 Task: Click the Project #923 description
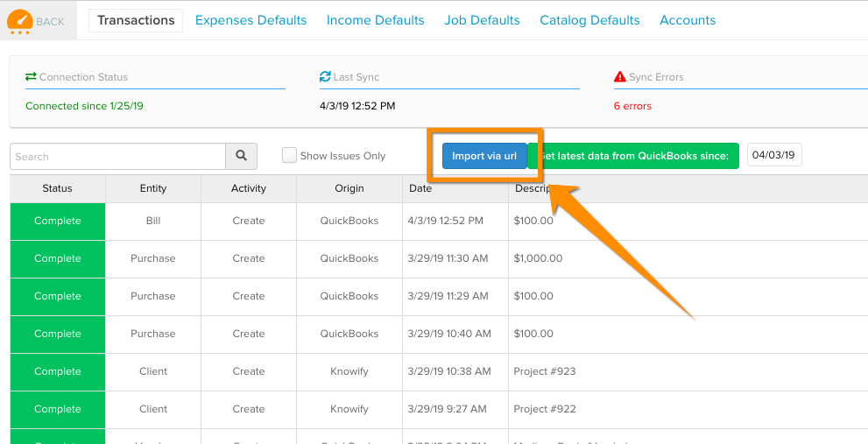click(x=545, y=371)
